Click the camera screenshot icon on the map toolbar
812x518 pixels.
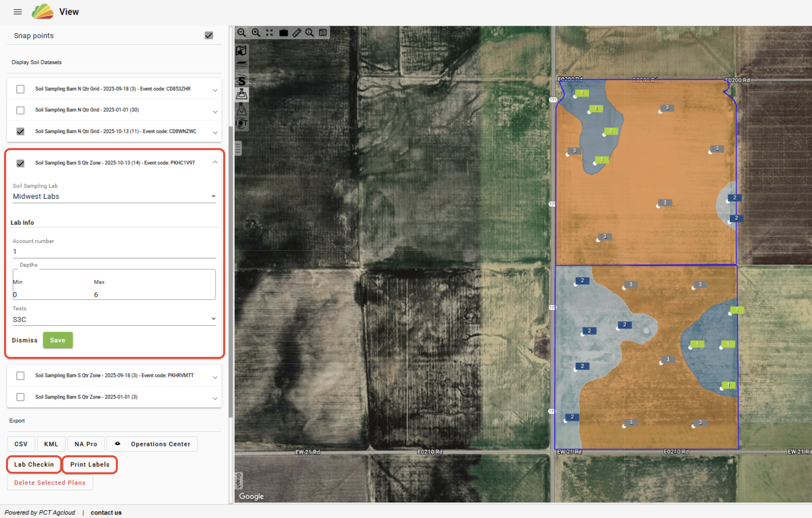(x=323, y=33)
